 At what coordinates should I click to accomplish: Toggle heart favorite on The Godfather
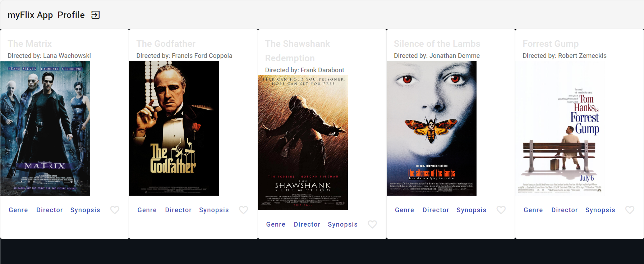[x=243, y=210]
